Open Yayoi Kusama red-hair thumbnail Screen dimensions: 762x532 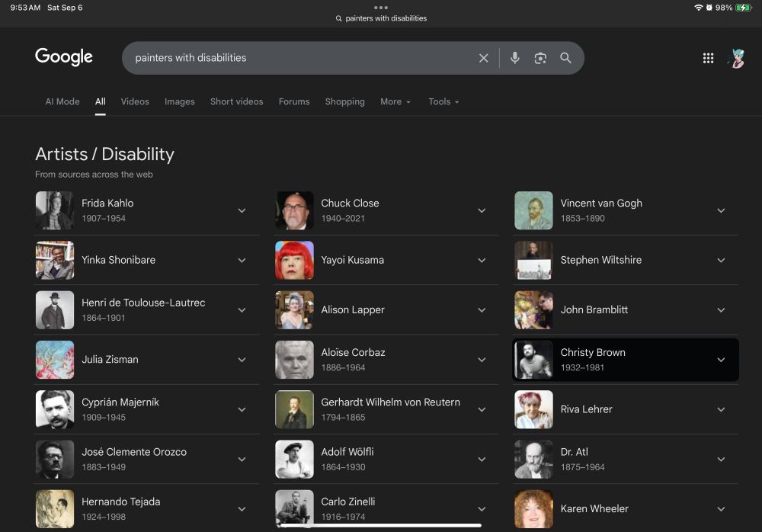pos(294,260)
